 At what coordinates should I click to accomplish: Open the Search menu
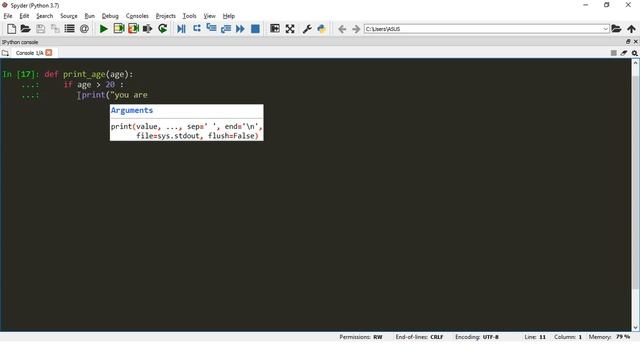tap(44, 16)
